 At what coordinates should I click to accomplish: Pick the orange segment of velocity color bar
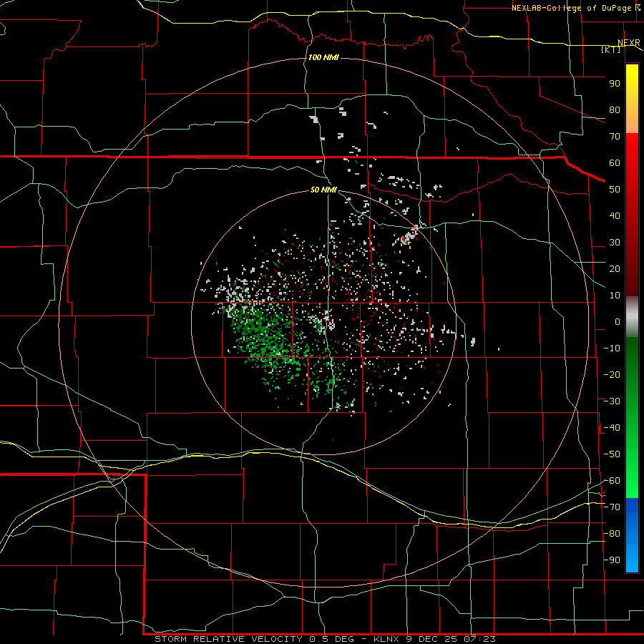pos(632,119)
